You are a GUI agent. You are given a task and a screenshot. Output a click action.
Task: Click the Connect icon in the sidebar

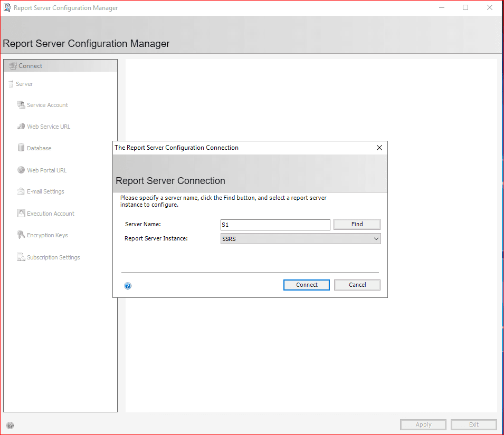pyautogui.click(x=13, y=66)
